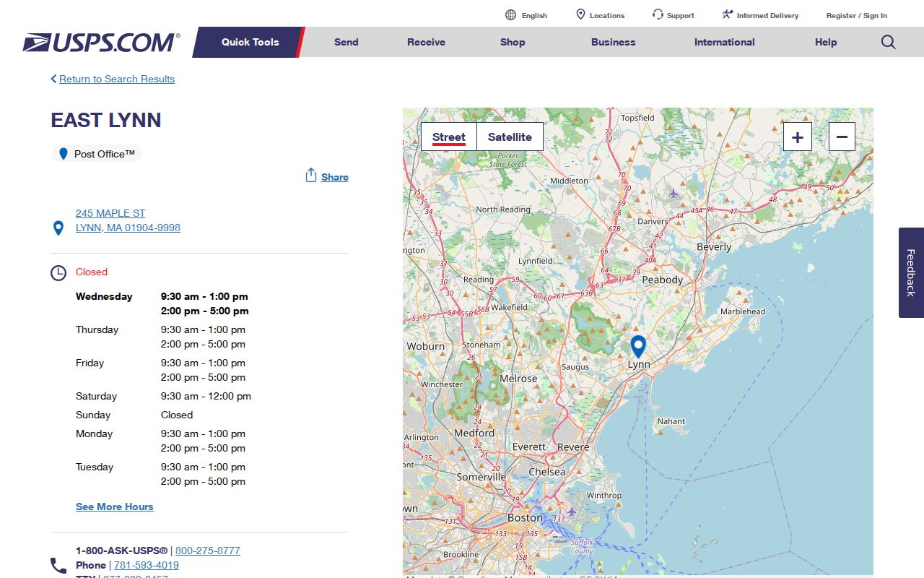The height and width of the screenshot is (578, 924).
Task: Click the Post Office type pin icon
Action: coord(64,154)
